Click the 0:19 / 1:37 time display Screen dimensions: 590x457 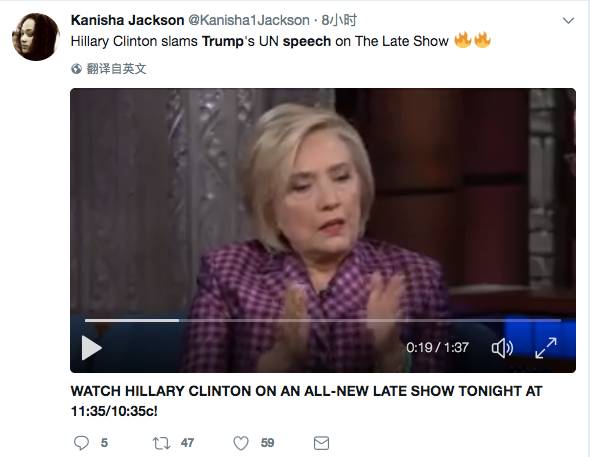click(x=437, y=347)
